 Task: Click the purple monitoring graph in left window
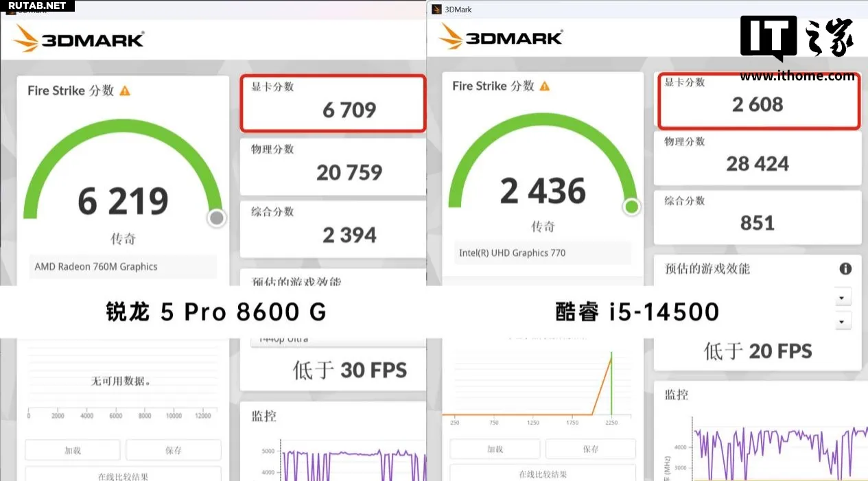353,465
